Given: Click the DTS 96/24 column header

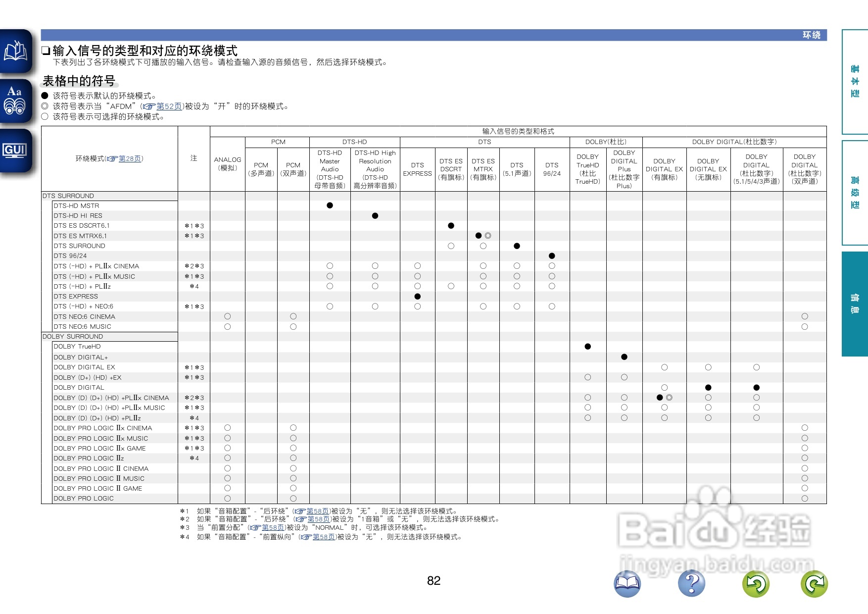Looking at the screenshot, I should (552, 169).
